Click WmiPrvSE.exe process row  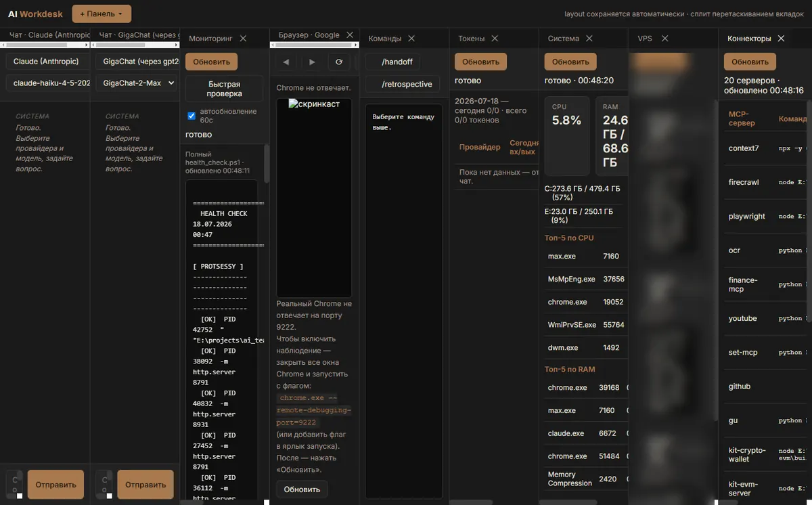[587, 325]
